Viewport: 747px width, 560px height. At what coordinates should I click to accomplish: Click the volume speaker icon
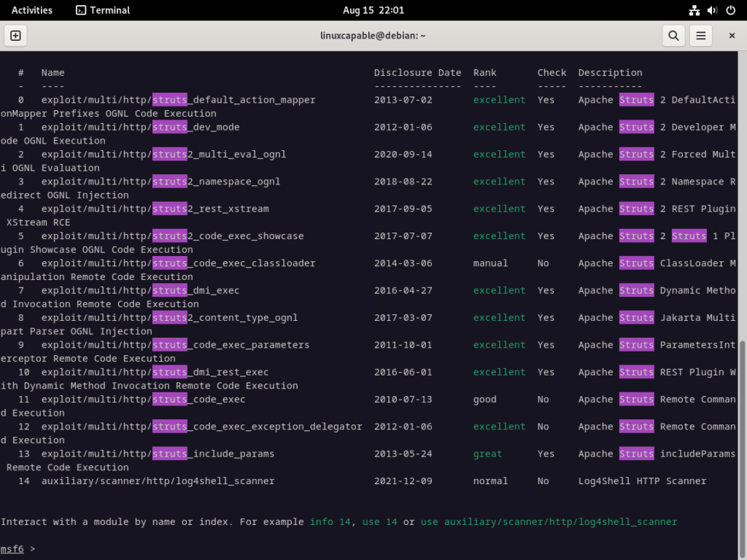[712, 10]
